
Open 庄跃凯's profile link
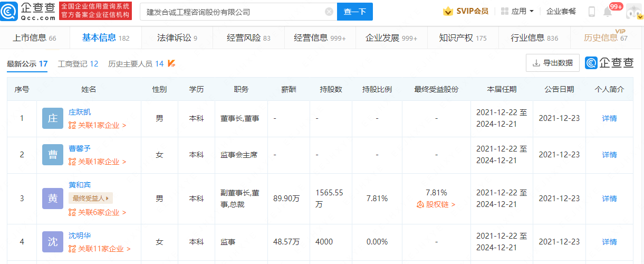click(80, 112)
